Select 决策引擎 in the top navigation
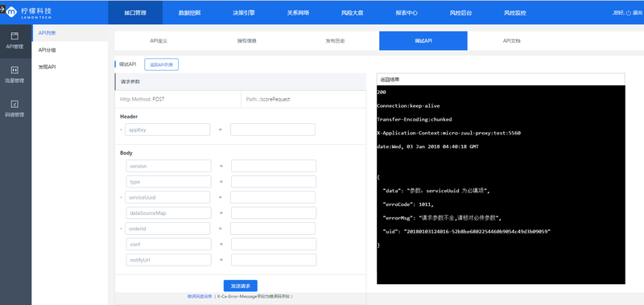 (x=244, y=13)
